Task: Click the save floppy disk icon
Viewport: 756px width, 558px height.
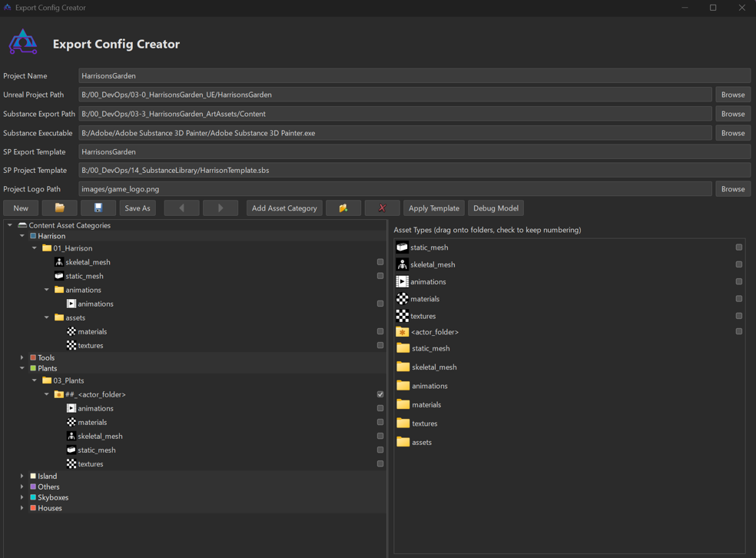Action: tap(98, 208)
